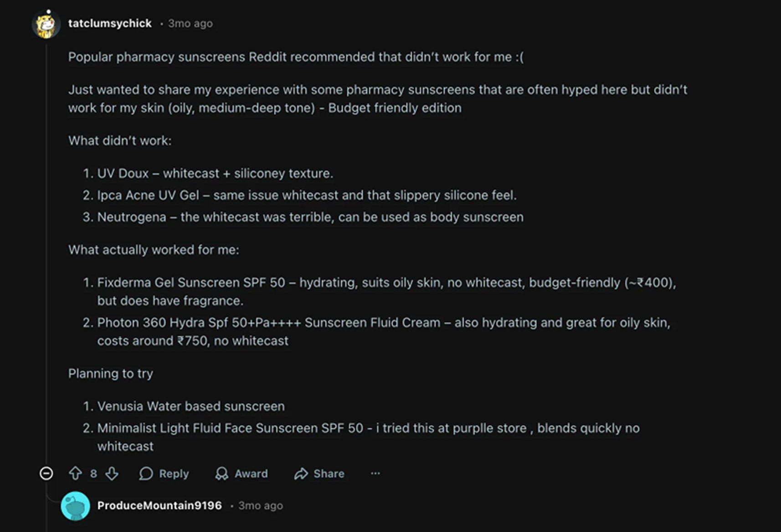Image resolution: width=781 pixels, height=532 pixels.
Task: Click the Venusia Water based sunscreen item
Action: point(191,406)
